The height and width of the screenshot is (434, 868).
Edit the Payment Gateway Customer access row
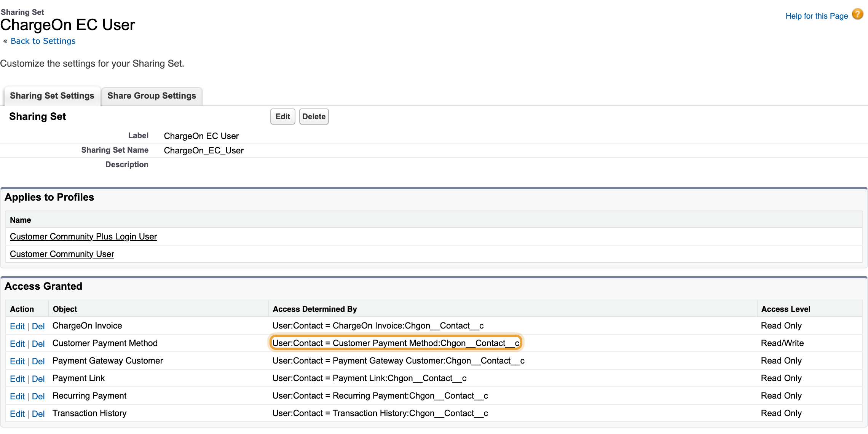[17, 361]
